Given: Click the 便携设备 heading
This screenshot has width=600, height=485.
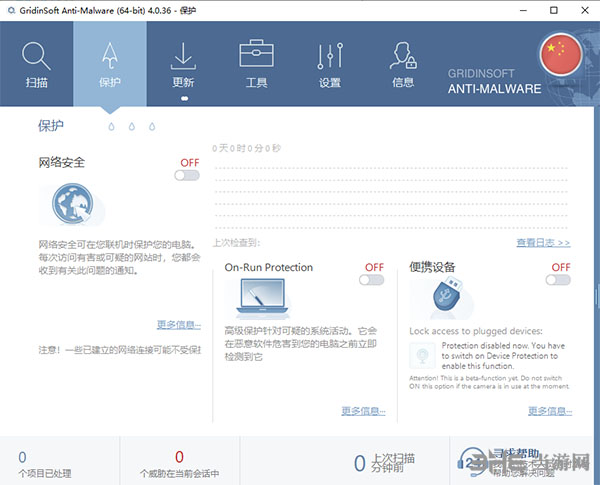Looking at the screenshot, I should tap(432, 267).
